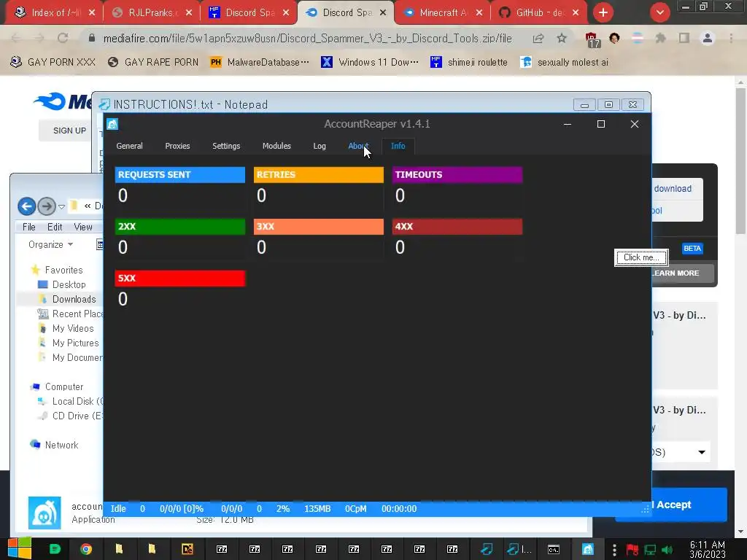Switch to the General tab in AccountReaper
Viewport: 747px width, 560px height.
129,146
